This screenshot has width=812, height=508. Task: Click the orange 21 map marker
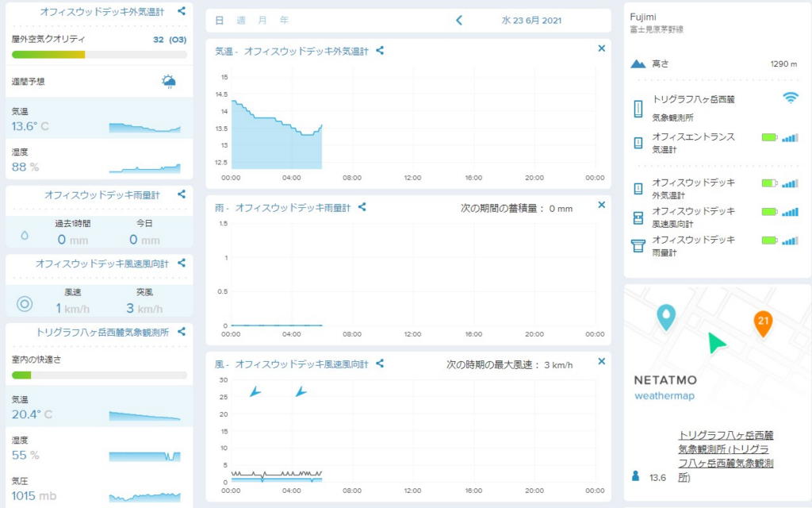tap(763, 322)
